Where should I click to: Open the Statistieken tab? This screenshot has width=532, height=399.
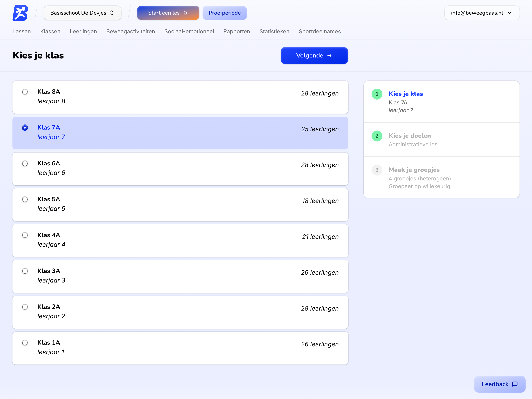coord(274,32)
